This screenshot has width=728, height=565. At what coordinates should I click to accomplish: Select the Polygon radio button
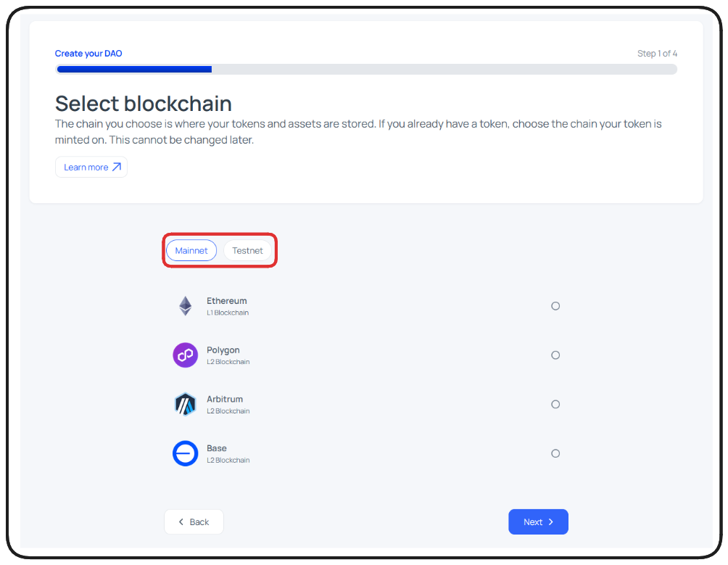click(555, 355)
